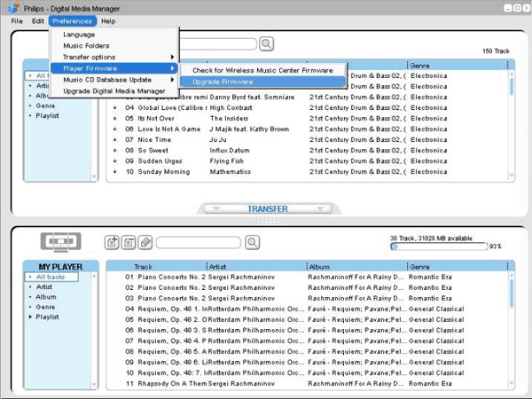Select artist Influx Datum cell
532x399 pixels.
tap(230, 151)
